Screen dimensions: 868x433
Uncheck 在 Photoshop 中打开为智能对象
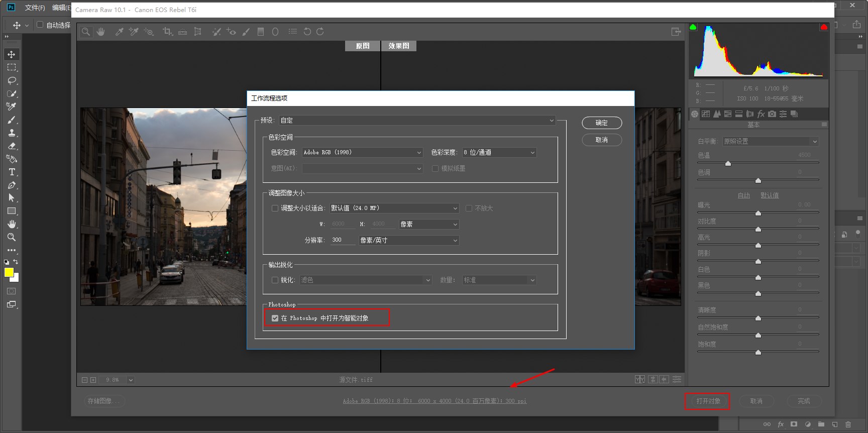(275, 318)
